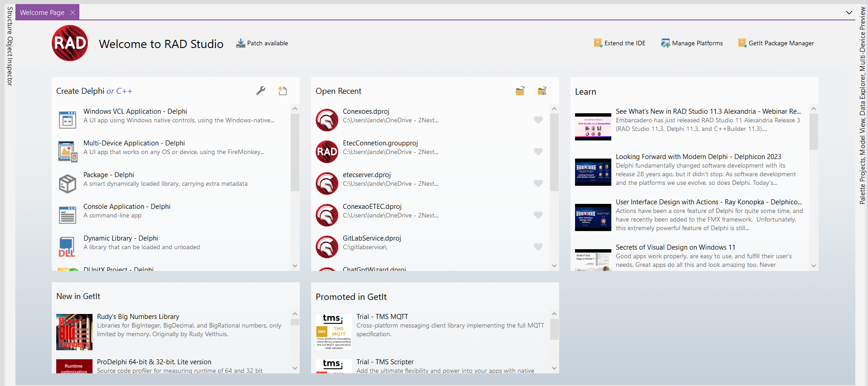Click down arrow in Promoted in GetIt list
868x386 pixels.
[x=554, y=368]
